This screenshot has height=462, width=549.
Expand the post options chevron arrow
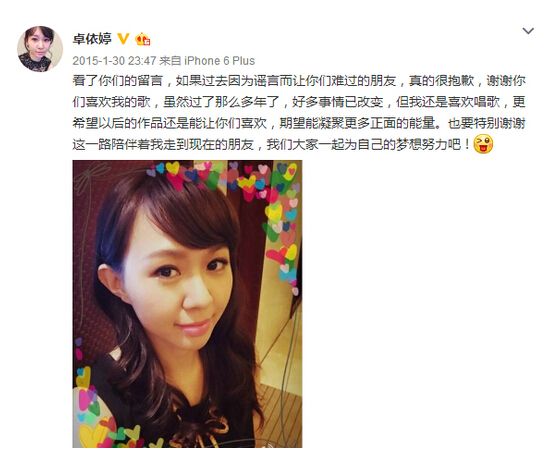click(528, 31)
